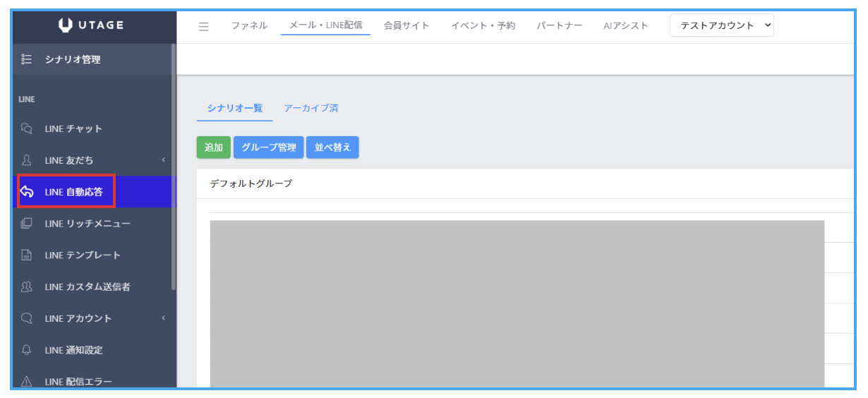
Task: Open the テストアカウント account dropdown
Action: [721, 26]
